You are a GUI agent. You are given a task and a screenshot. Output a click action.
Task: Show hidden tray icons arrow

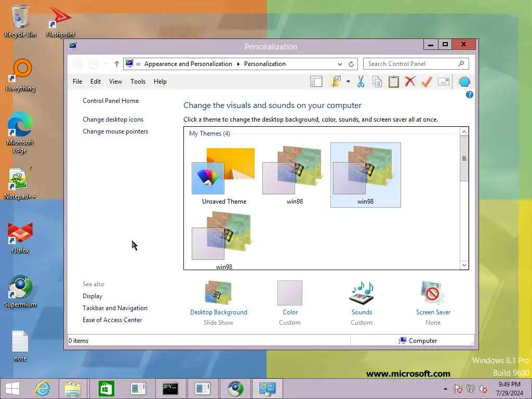coord(445,389)
